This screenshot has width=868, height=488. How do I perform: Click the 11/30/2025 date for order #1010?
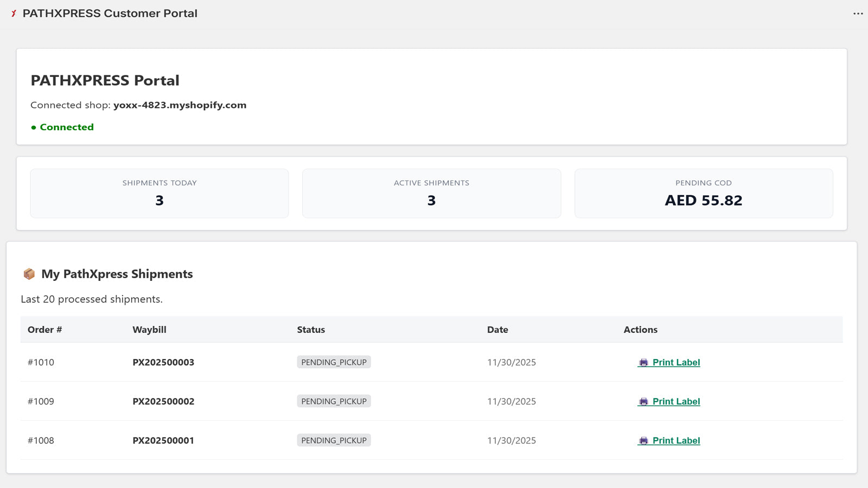point(511,362)
